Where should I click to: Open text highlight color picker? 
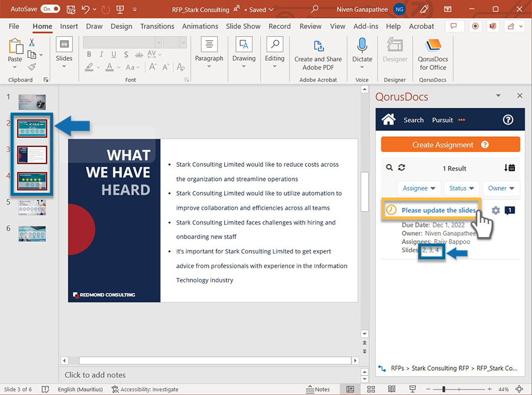[89, 67]
